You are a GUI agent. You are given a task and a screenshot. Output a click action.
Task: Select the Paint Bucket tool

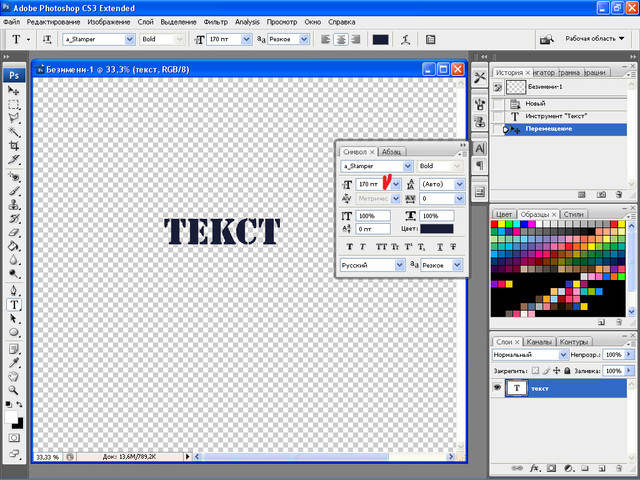point(13,246)
